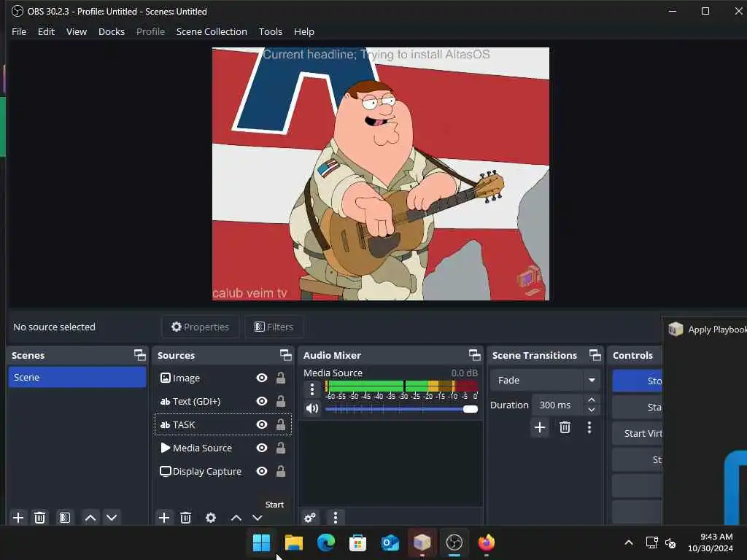Open Windows Start menu
This screenshot has width=747, height=560.
click(261, 542)
